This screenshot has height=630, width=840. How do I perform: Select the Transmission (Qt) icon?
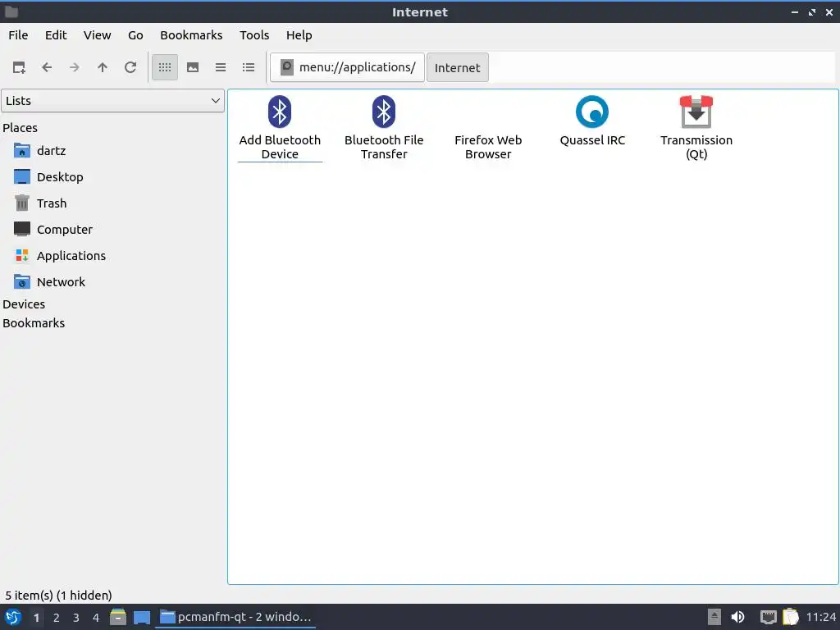click(x=696, y=112)
